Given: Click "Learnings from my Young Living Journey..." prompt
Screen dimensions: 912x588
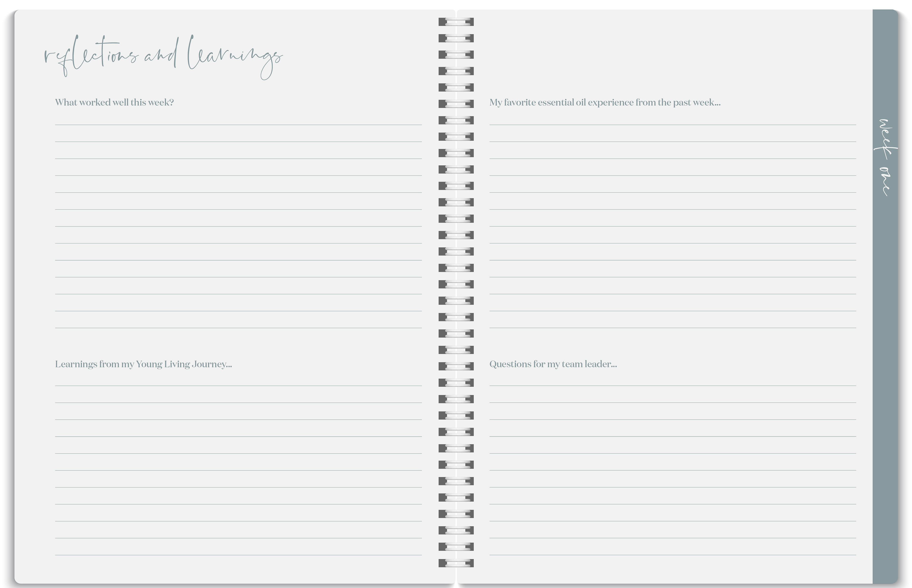Looking at the screenshot, I should click(143, 364).
